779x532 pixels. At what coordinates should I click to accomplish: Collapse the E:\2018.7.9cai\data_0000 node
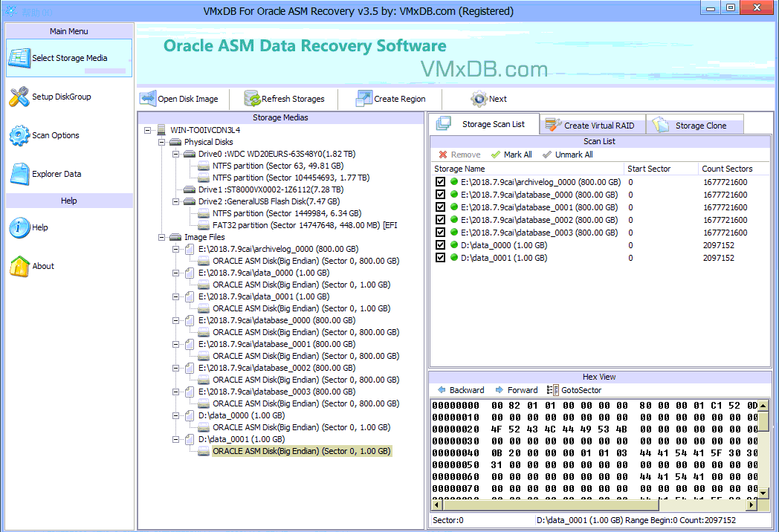(x=175, y=273)
